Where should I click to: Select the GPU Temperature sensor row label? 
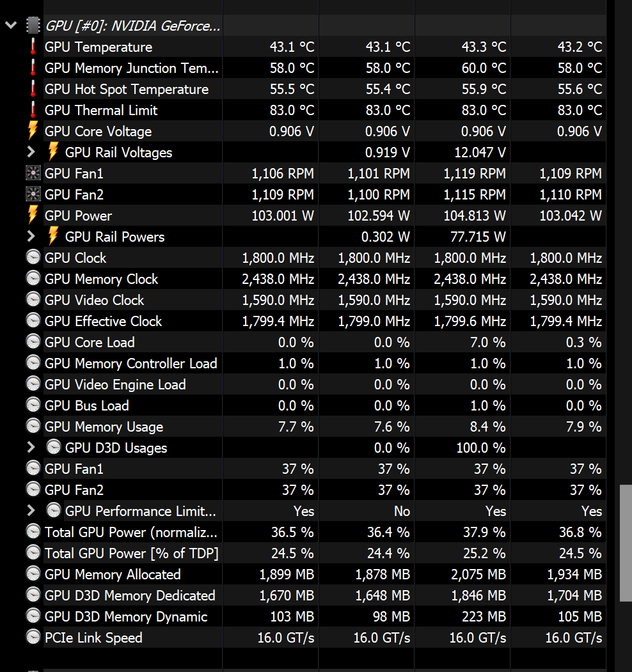pos(99,47)
